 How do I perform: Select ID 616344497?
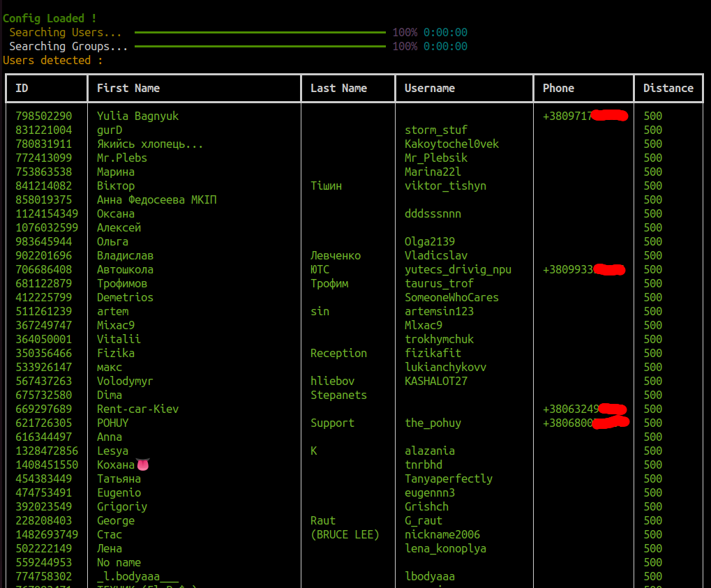(x=43, y=437)
